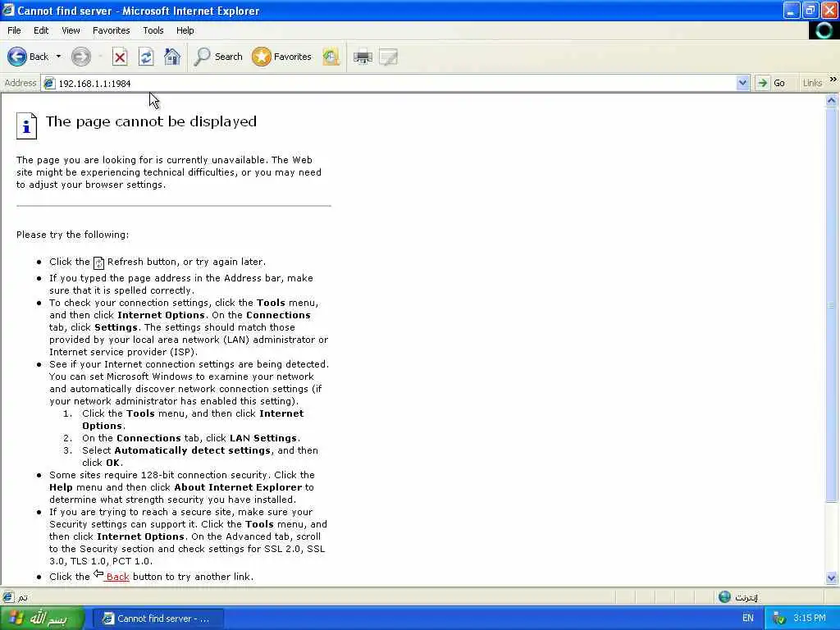Screen dimensions: 840x630
Task: Open the Edit menu
Action: pos(41,30)
